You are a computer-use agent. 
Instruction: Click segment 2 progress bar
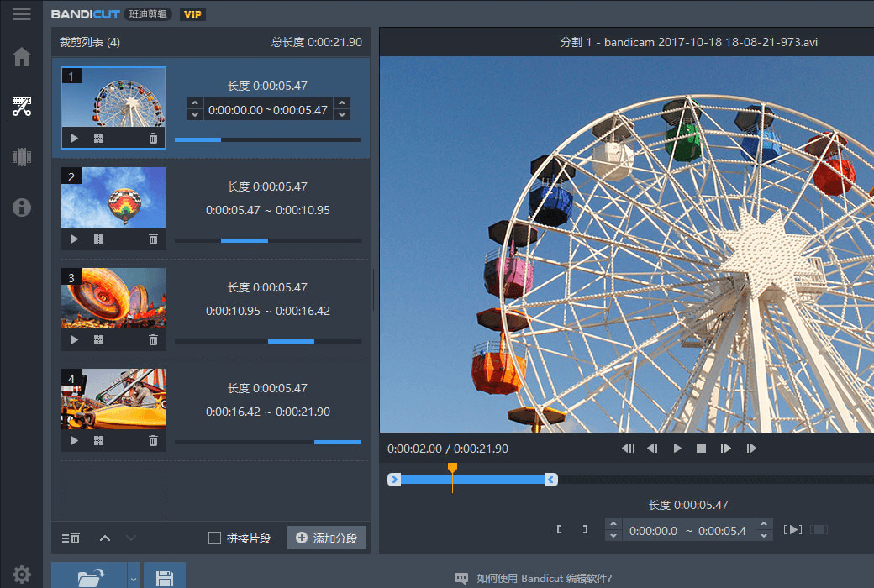click(x=268, y=241)
